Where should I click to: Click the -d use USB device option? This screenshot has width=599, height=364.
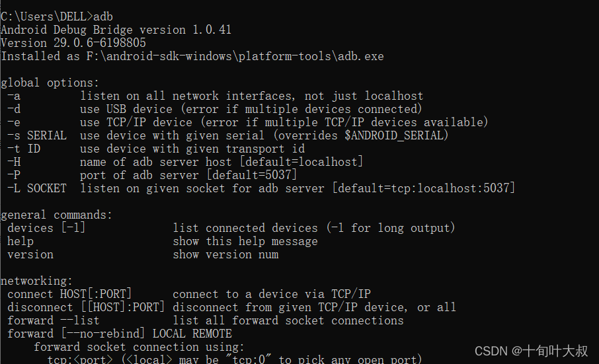pos(214,109)
